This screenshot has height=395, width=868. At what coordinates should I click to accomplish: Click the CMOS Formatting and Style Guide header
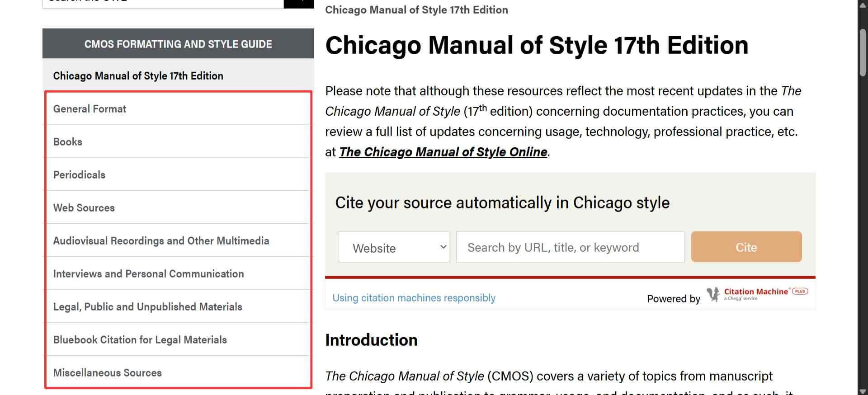[x=178, y=44]
